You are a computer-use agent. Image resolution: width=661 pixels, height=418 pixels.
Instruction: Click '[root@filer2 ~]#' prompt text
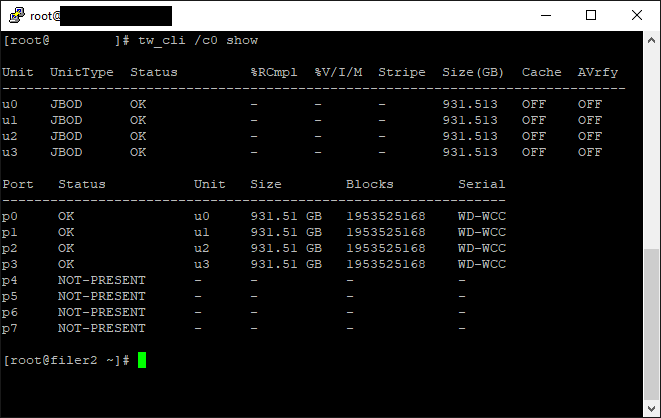click(66, 361)
